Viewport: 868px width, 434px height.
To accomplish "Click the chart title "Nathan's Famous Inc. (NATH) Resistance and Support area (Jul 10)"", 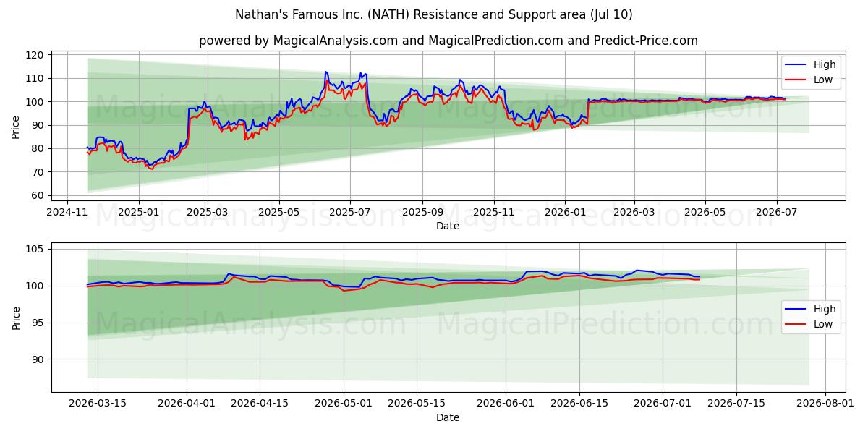I will [434, 14].
